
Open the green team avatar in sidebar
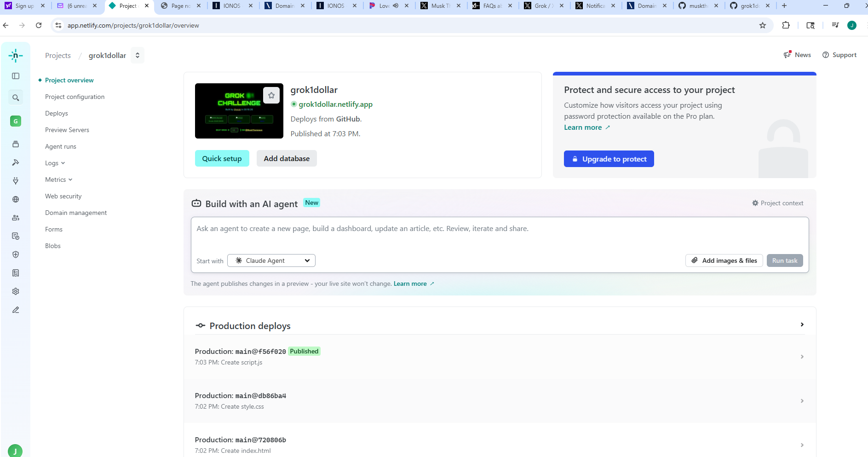(15, 121)
